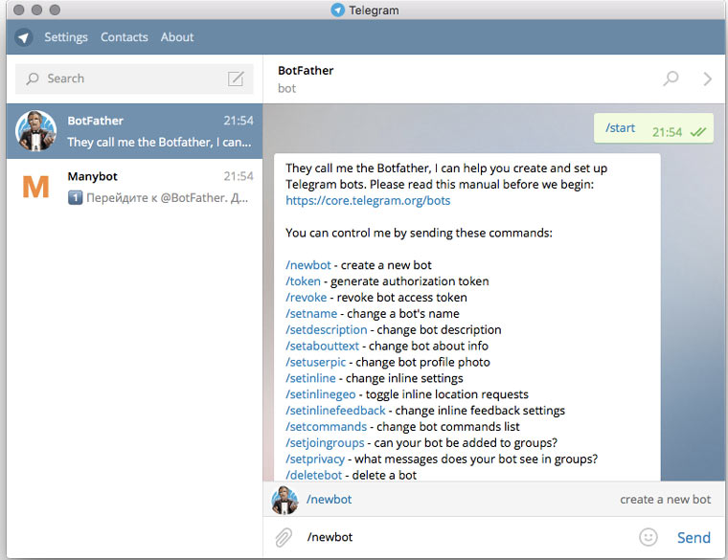Image resolution: width=728 pixels, height=560 pixels.
Task: Click 'create a new bot' suggestion description
Action: (666, 500)
